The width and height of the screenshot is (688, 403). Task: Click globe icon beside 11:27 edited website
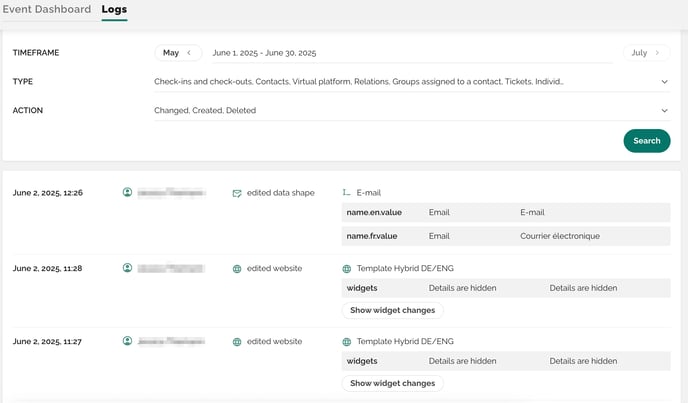237,342
